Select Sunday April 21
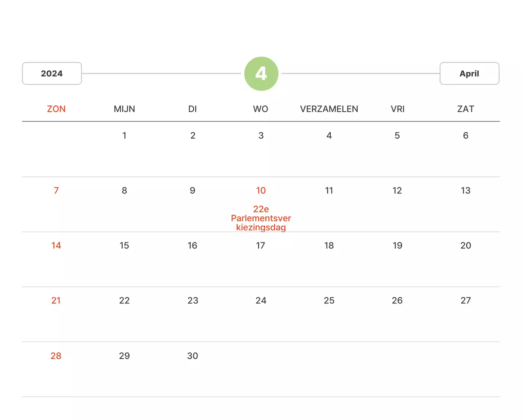Screen dimensions: 522x420 (56, 301)
